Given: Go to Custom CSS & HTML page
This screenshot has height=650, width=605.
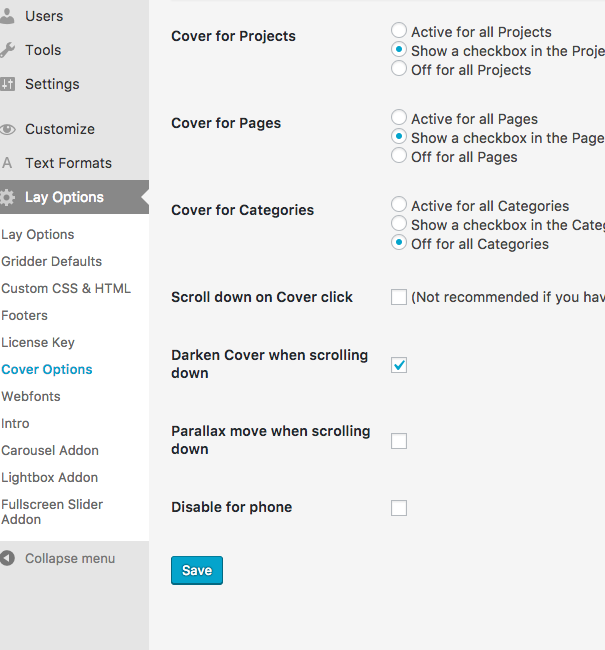Looking at the screenshot, I should point(66,288).
